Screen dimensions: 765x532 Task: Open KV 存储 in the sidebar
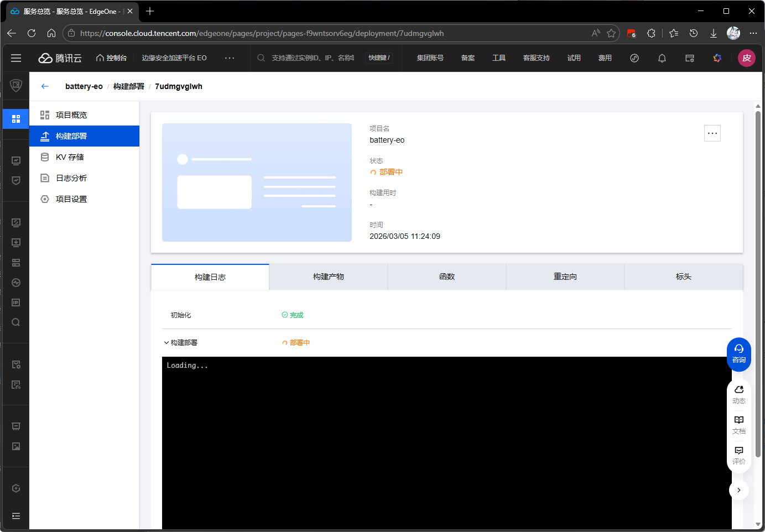(x=84, y=157)
